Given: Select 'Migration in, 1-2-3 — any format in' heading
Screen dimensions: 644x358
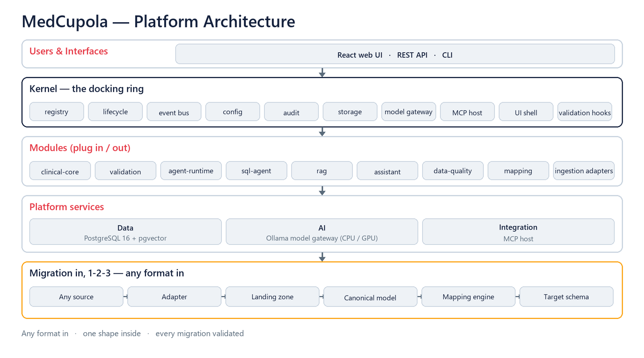Looking at the screenshot, I should [107, 273].
